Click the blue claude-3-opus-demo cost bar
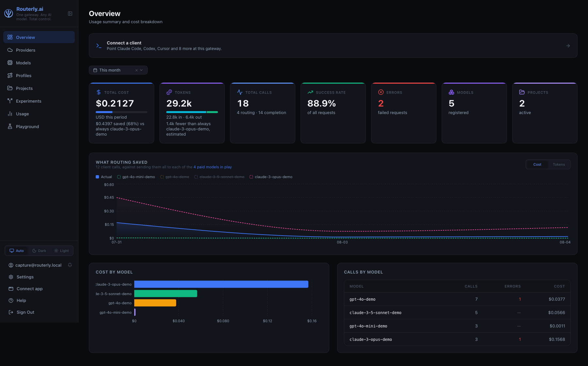The width and height of the screenshot is (588, 366). click(x=221, y=284)
